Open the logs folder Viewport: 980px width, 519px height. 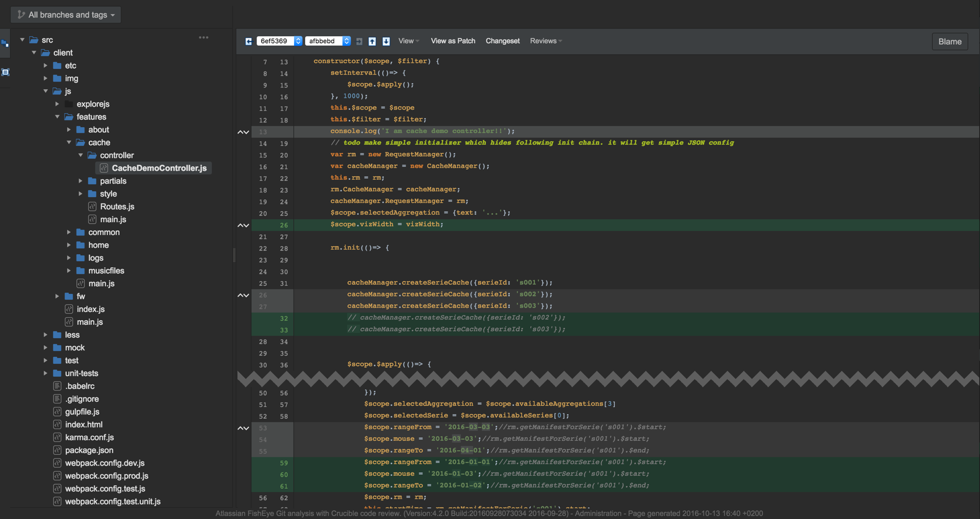(x=96, y=258)
